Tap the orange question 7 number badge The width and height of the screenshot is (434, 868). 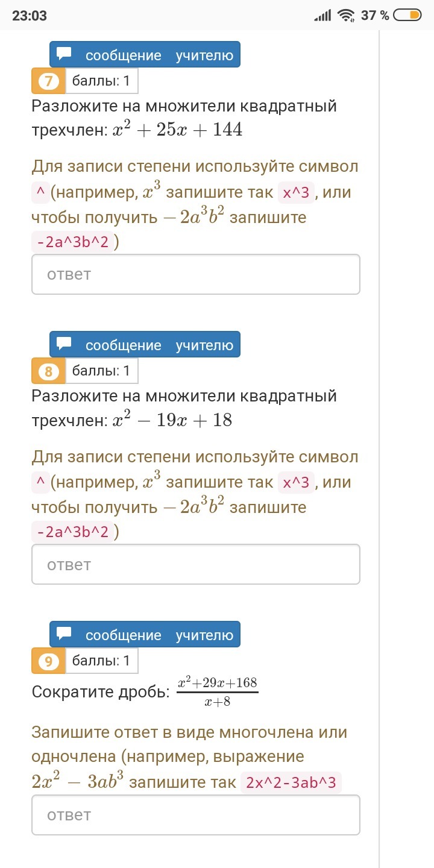tap(48, 81)
